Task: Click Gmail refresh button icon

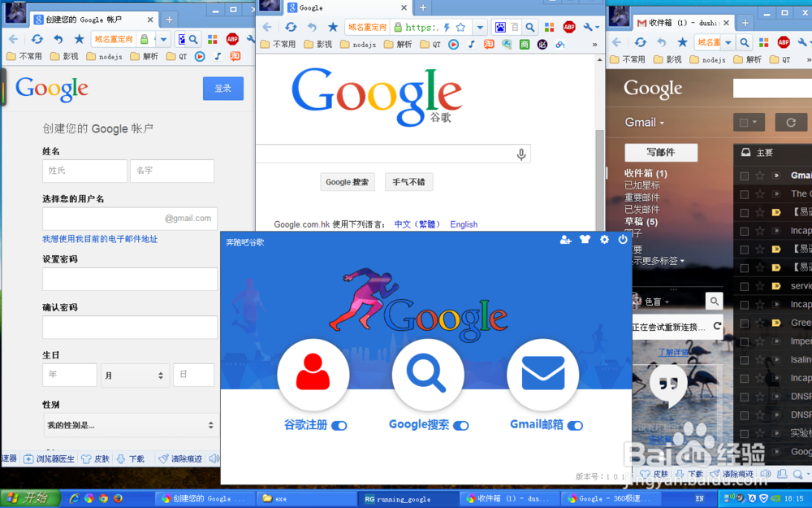Action: click(791, 123)
